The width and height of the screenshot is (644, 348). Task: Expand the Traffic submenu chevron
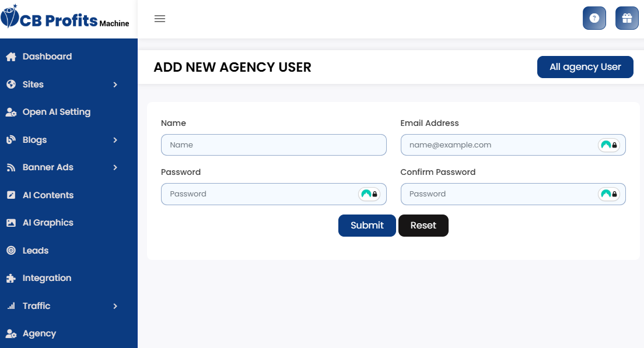pyautogui.click(x=116, y=306)
